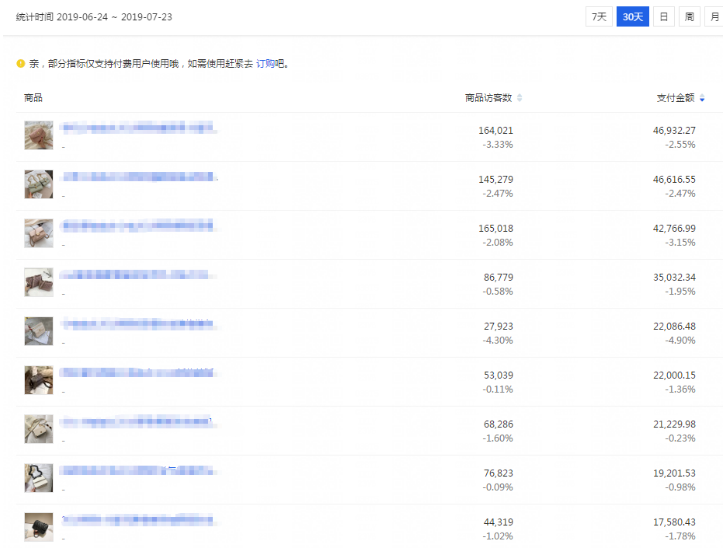The image size is (724, 553).
Task: Click thumbnail of product with 145,279 visitors
Action: coord(39,184)
